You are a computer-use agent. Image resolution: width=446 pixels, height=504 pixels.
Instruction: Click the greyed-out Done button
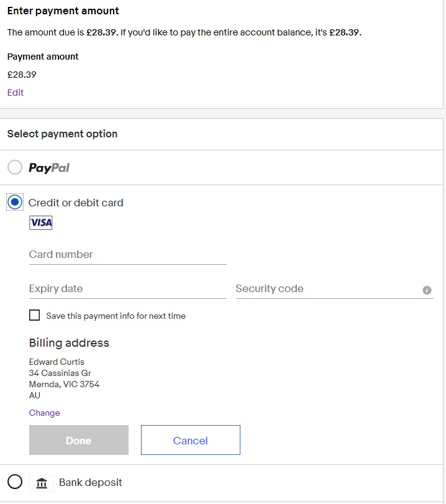[79, 440]
